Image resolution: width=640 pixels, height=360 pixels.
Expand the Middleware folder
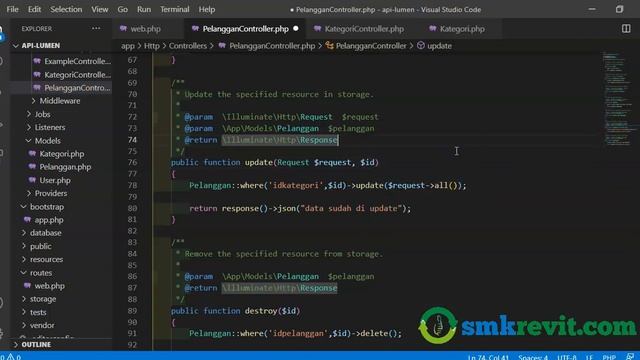(60, 101)
